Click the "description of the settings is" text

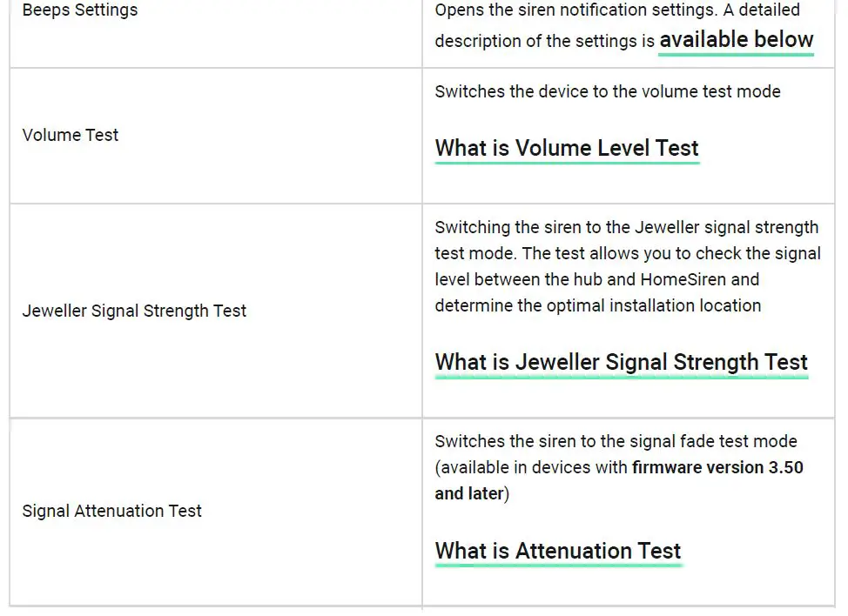pyautogui.click(x=544, y=41)
